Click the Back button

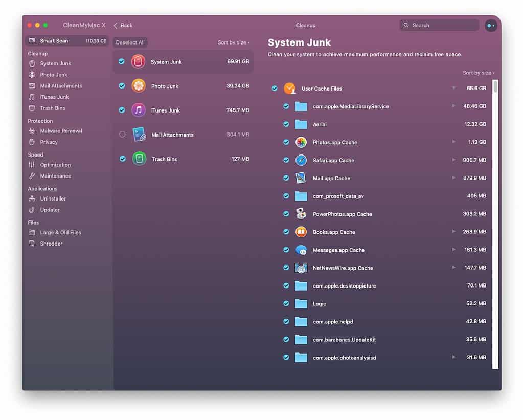point(123,25)
